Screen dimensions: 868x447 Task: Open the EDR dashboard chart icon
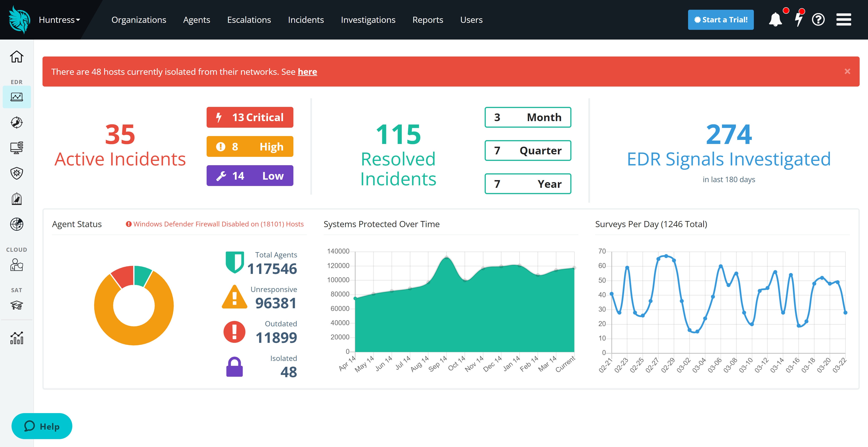point(17,97)
